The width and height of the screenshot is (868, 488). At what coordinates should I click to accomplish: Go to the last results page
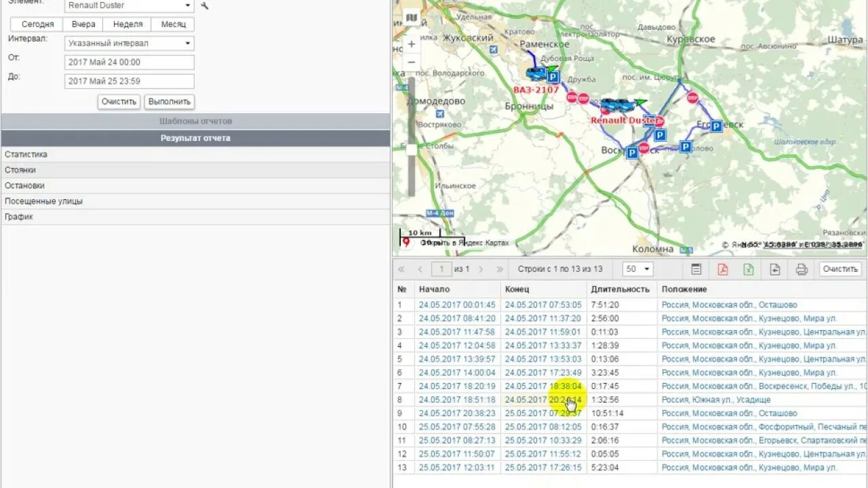[500, 269]
